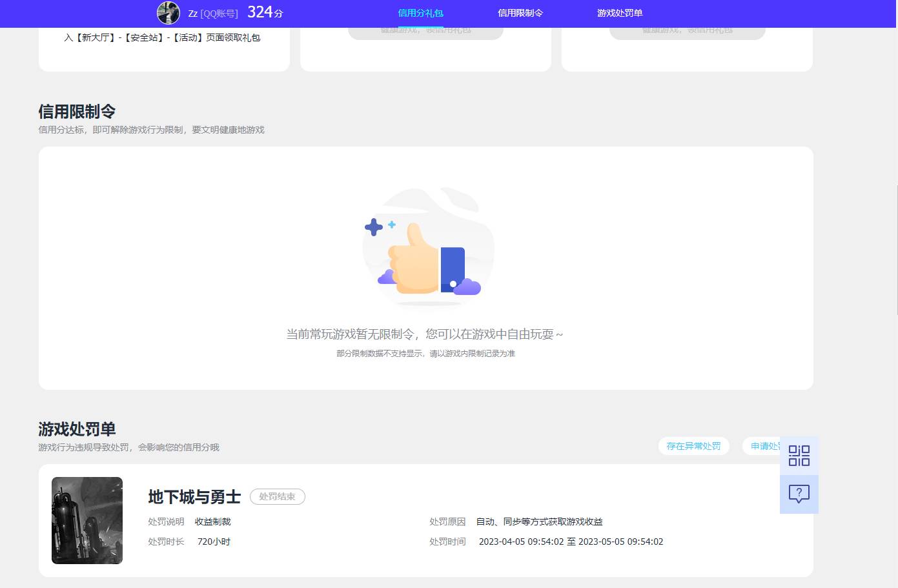This screenshot has width=898, height=588.
Task: Switch to the 游戏处罚单 tab
Action: click(x=619, y=13)
